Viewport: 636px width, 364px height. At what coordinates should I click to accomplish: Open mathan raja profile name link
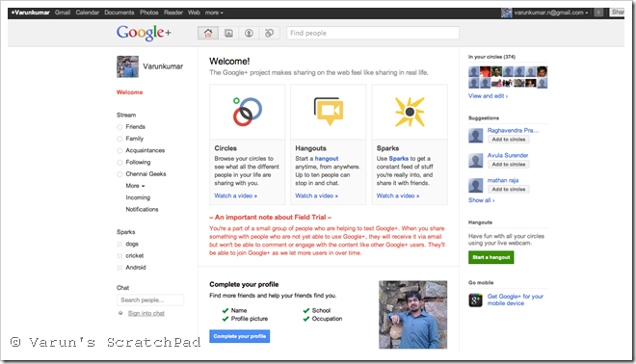point(503,180)
